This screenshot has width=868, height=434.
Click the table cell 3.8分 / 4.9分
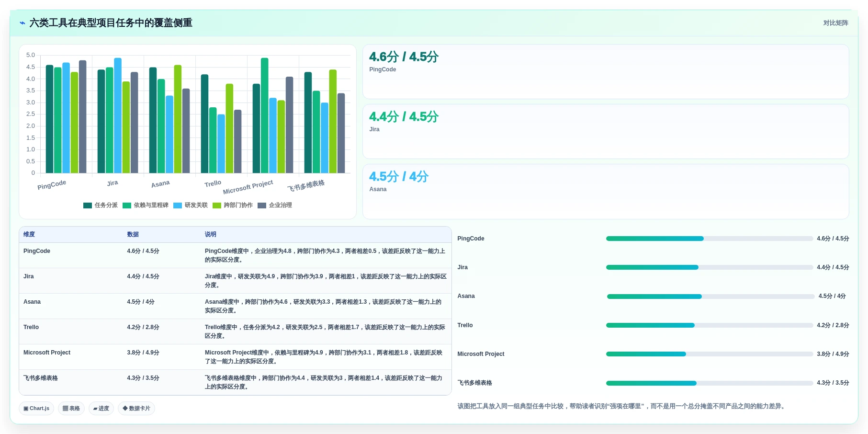tap(143, 353)
